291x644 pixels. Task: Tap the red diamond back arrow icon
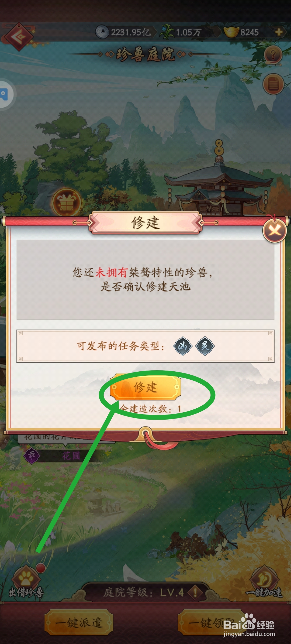tap(18, 37)
